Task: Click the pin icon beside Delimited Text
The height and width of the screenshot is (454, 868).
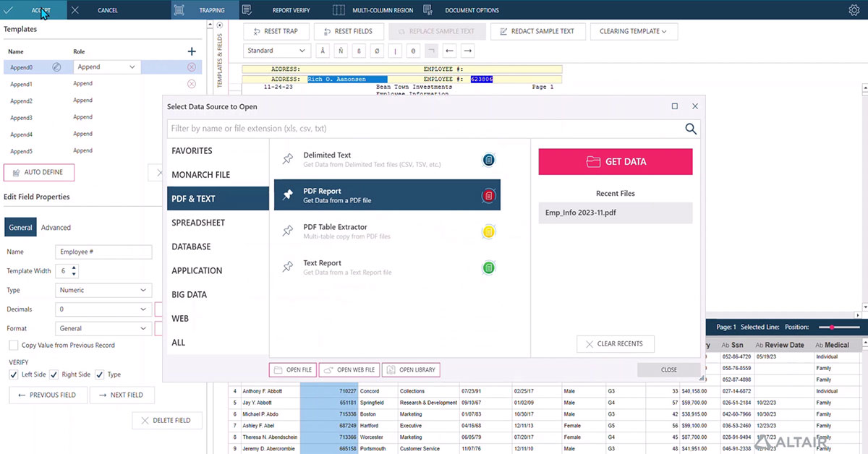Action: 288,159
